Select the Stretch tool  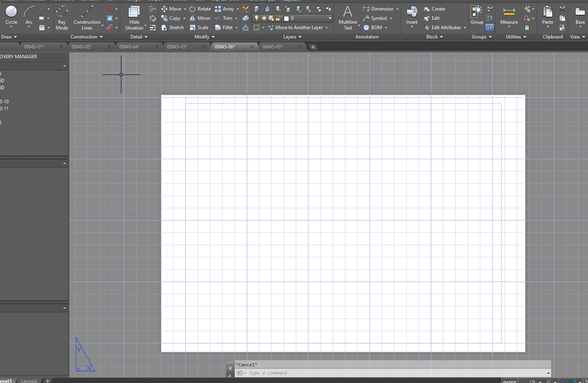[x=175, y=27]
